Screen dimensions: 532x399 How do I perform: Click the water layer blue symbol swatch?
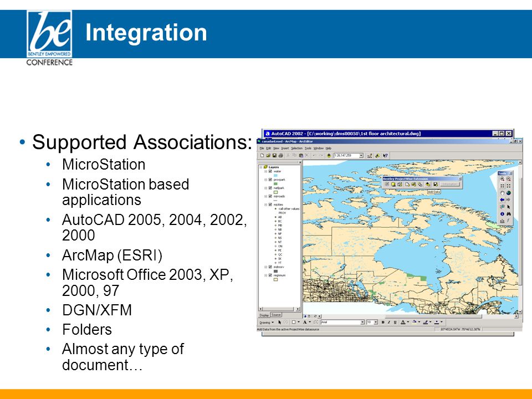tap(275, 176)
